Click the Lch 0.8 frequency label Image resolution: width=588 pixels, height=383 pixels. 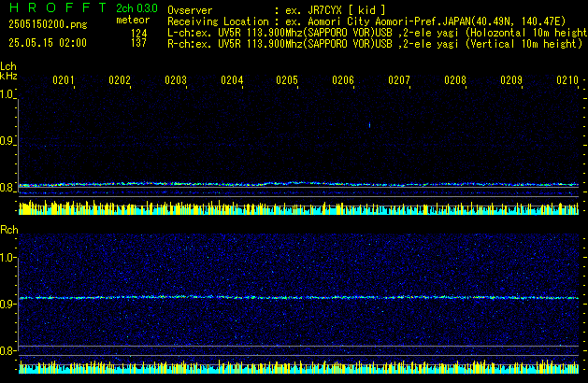pyautogui.click(x=7, y=188)
